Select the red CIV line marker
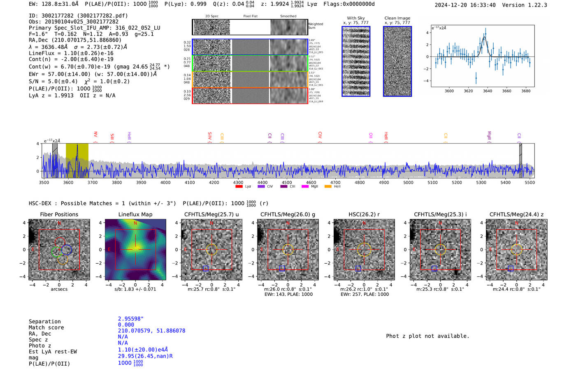The image size is (576, 392). (x=320, y=137)
